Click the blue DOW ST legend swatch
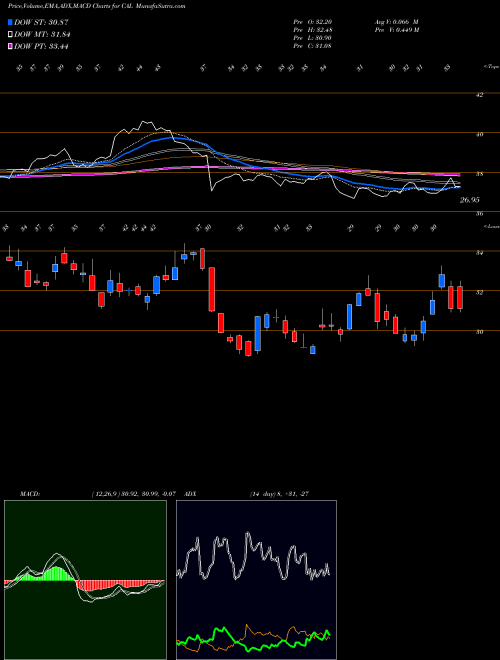This screenshot has height=660, width=500. pos(11,22)
